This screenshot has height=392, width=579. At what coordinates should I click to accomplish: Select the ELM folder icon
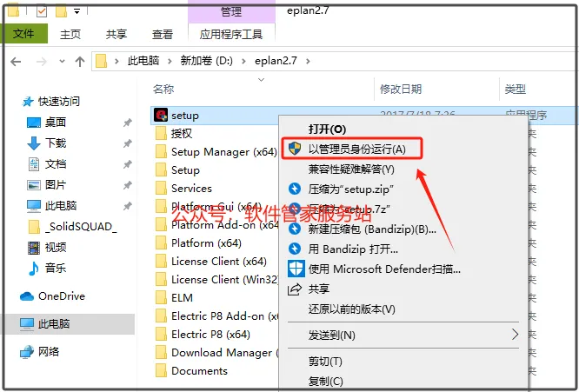161,297
